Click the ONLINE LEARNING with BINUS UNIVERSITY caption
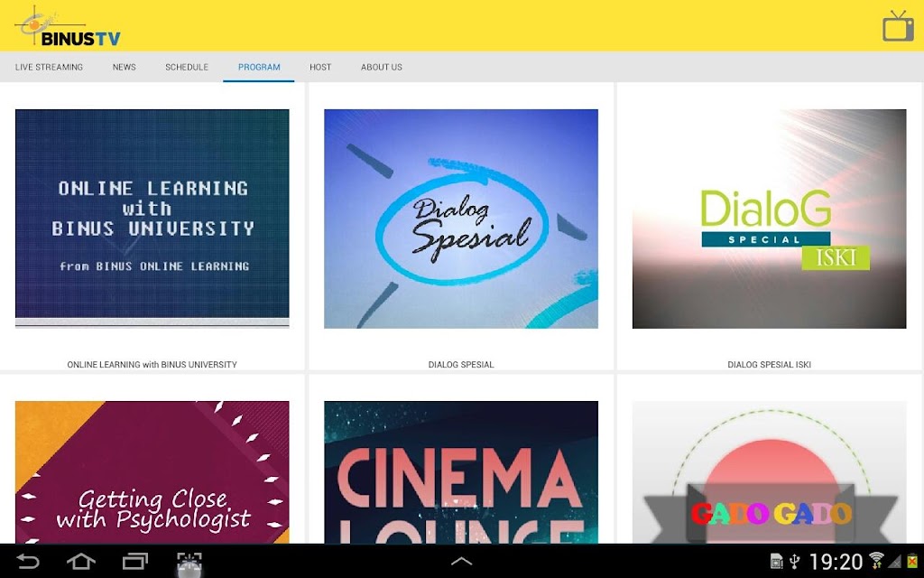 (x=152, y=365)
